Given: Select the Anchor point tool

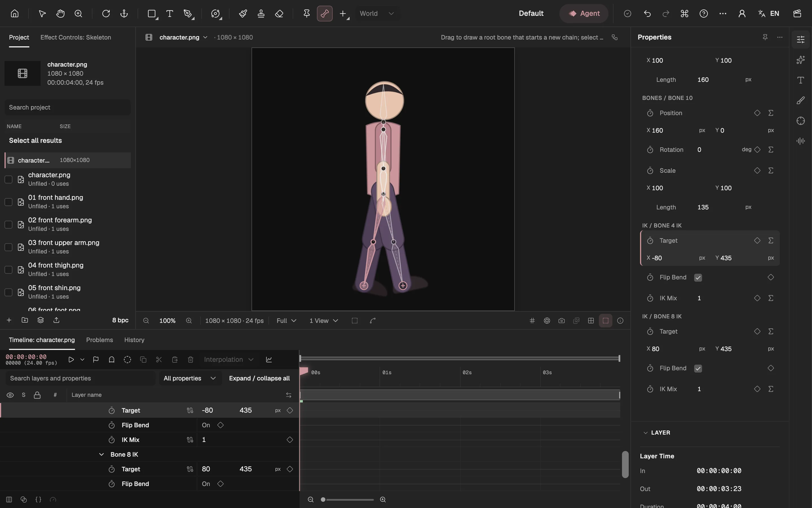Looking at the screenshot, I should click(x=124, y=14).
